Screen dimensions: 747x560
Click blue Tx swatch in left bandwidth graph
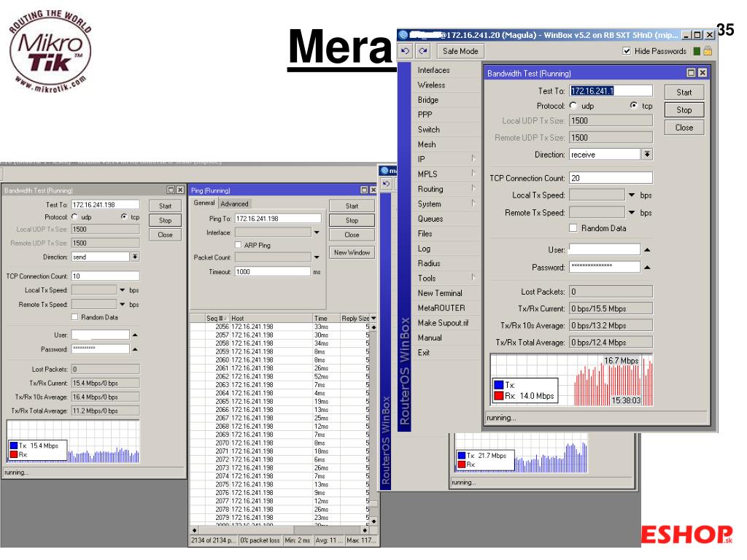click(14, 446)
